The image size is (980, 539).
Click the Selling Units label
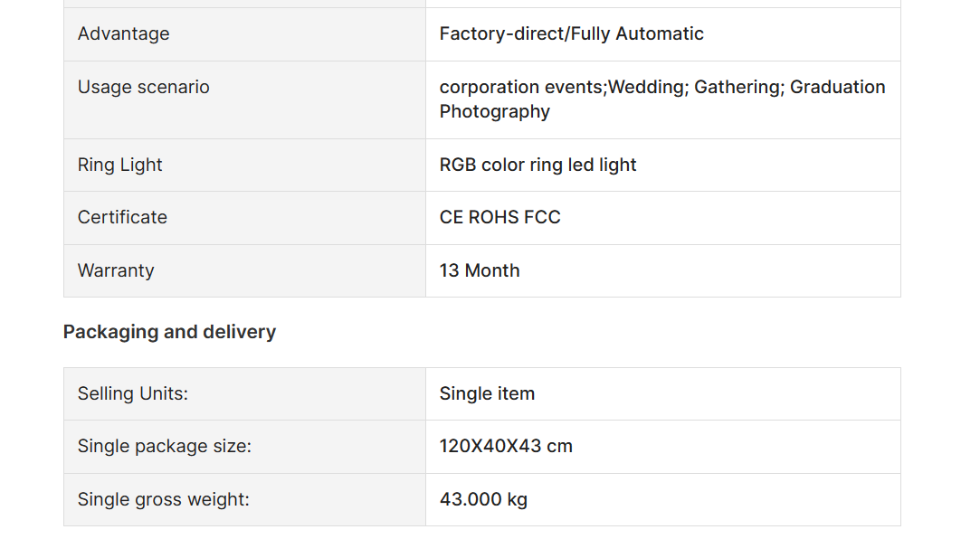coord(132,393)
